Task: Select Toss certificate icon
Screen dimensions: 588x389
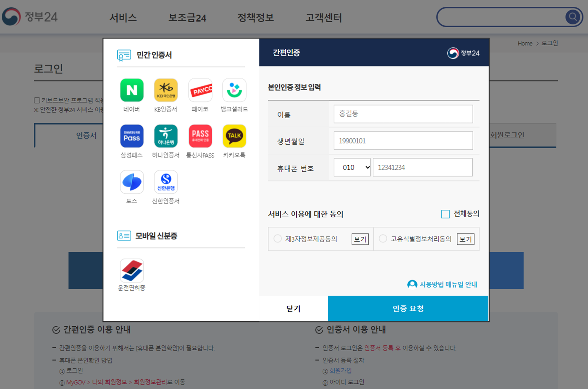Action: [131, 182]
